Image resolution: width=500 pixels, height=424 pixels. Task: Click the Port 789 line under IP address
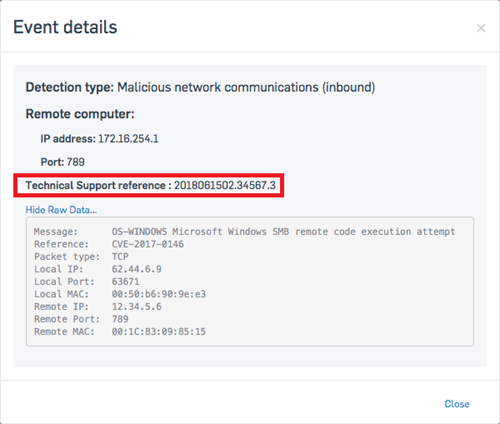(63, 162)
